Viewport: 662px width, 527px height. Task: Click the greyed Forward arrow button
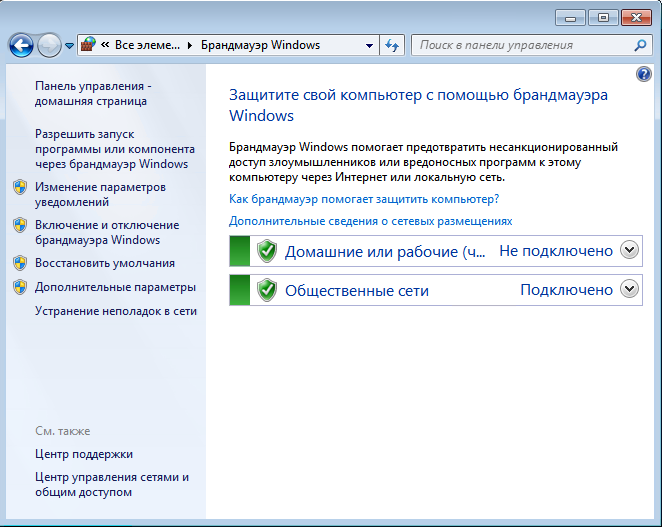pos(49,45)
